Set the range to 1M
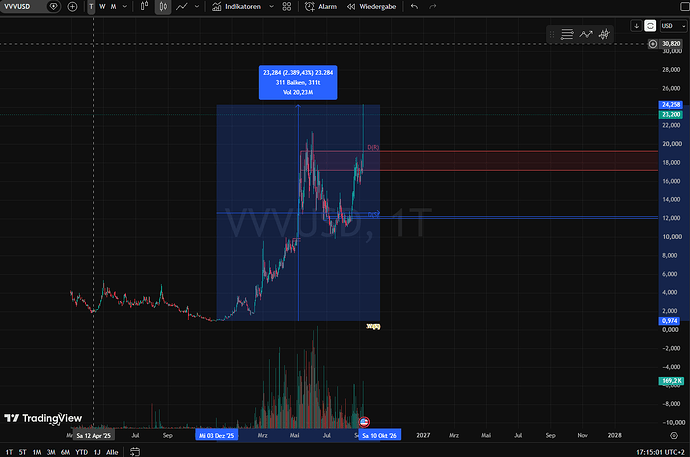The width and height of the screenshot is (690, 457). 37,452
